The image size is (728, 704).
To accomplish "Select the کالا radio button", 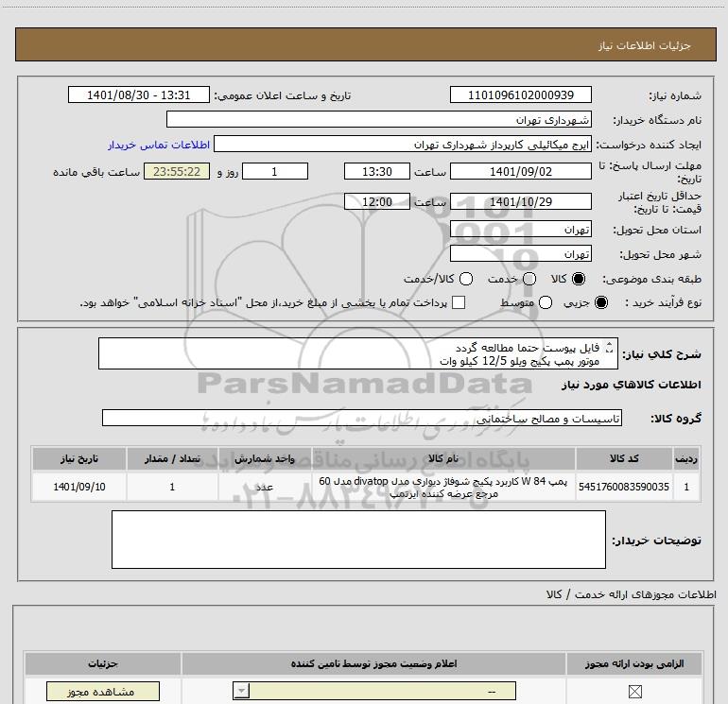I will (579, 279).
